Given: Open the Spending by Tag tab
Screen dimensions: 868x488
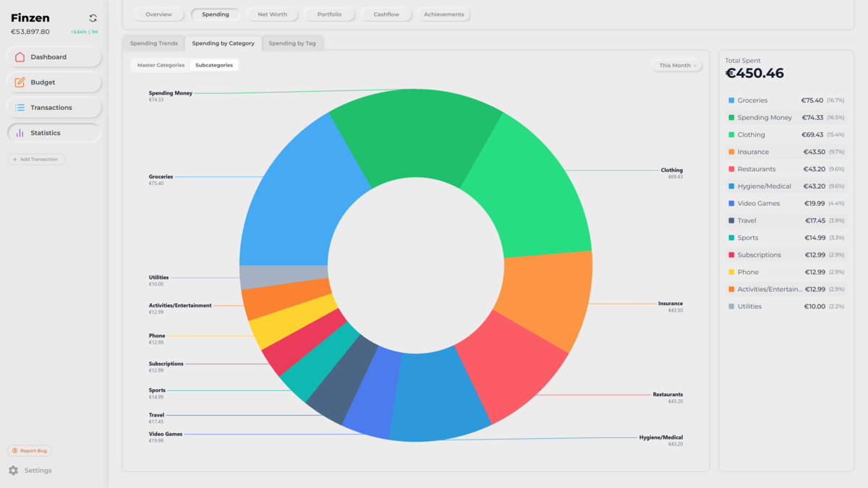Looking at the screenshot, I should click(x=292, y=43).
